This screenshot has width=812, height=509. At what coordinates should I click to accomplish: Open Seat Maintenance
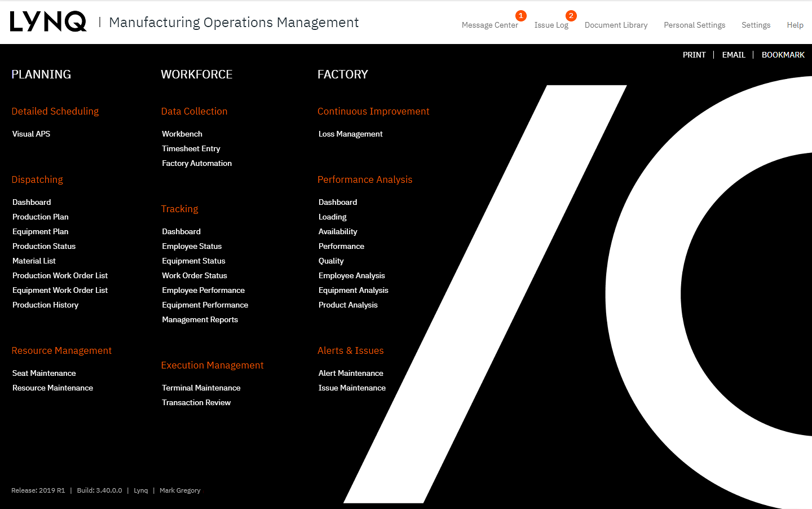click(44, 373)
